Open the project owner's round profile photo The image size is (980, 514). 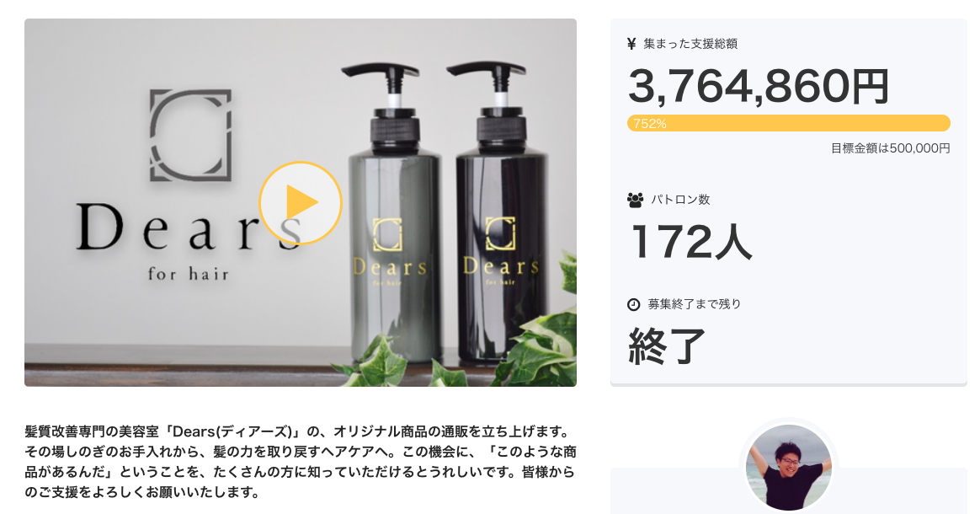point(789,467)
